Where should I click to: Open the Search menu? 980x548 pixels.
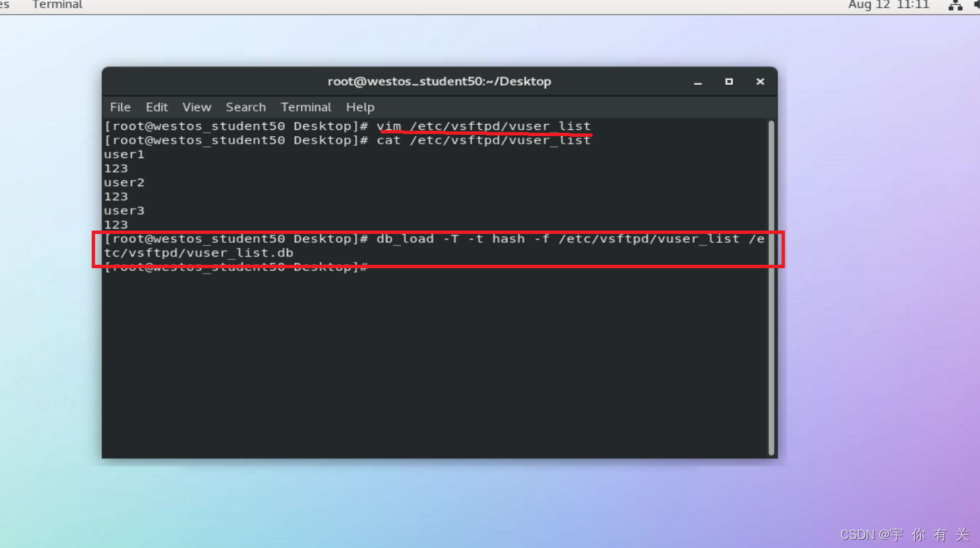click(246, 107)
